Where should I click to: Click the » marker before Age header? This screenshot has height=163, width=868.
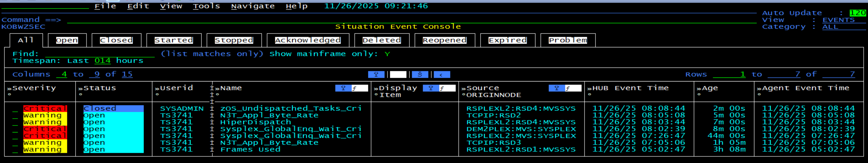[x=699, y=88]
